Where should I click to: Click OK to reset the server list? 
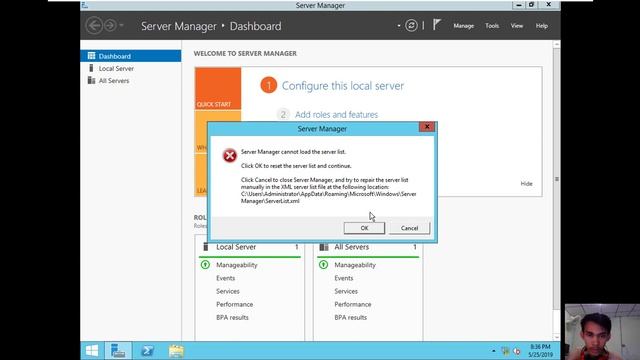[364, 228]
